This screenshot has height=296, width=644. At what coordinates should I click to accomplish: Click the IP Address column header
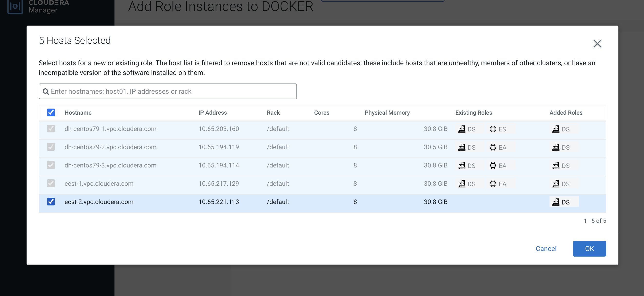pos(212,113)
